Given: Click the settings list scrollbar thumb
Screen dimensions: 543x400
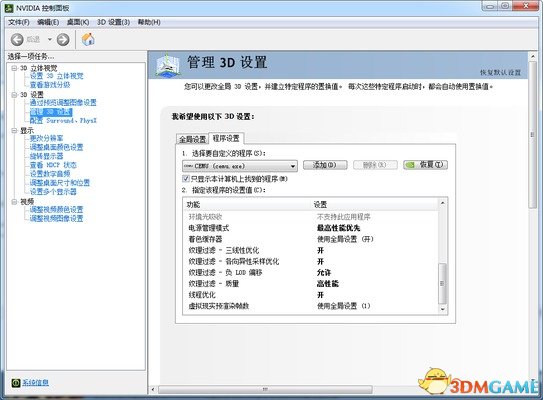Looking at the screenshot, I should point(443,283).
